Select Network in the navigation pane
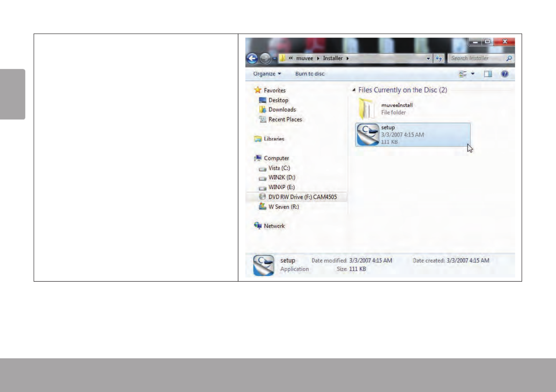 point(274,226)
